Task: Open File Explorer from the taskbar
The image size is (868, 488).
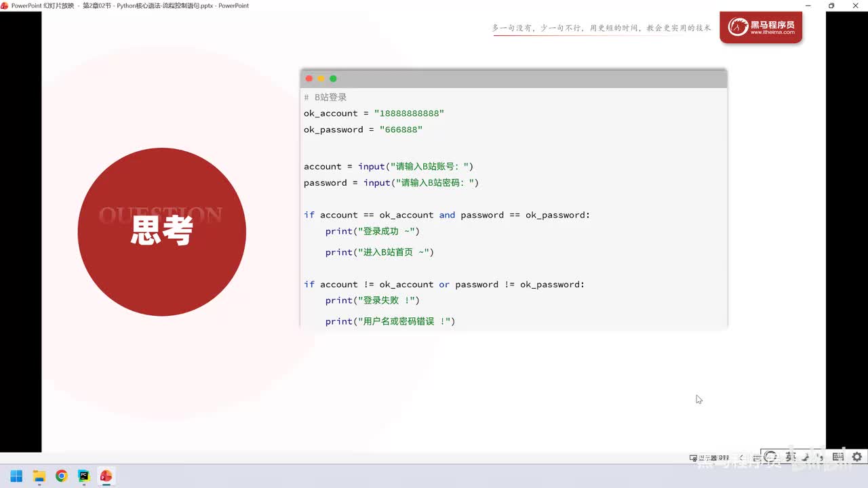Action: pyautogui.click(x=39, y=476)
